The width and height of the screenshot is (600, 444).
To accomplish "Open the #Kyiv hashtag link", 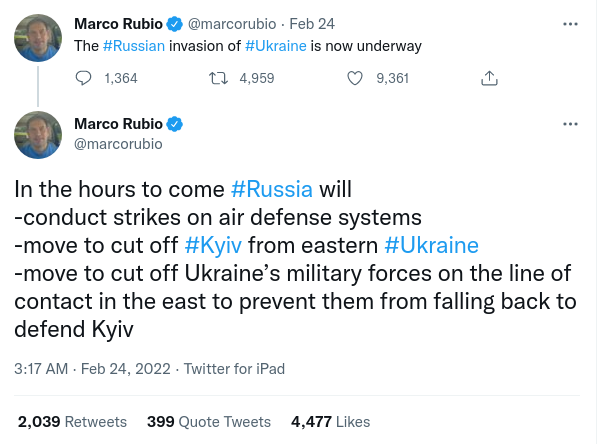I will (214, 245).
